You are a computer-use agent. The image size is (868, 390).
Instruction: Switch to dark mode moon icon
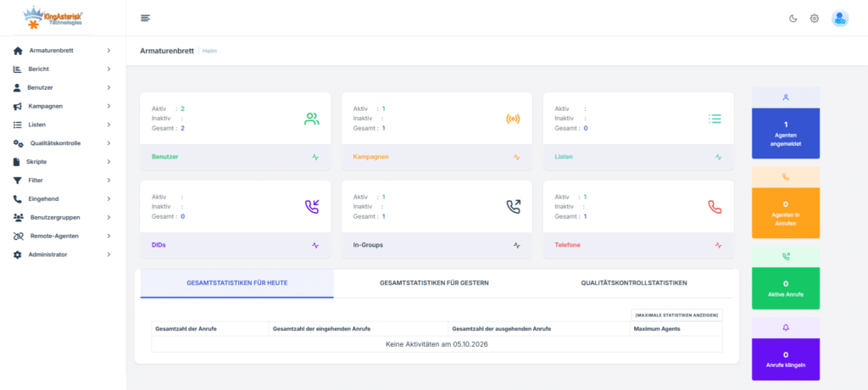click(793, 19)
